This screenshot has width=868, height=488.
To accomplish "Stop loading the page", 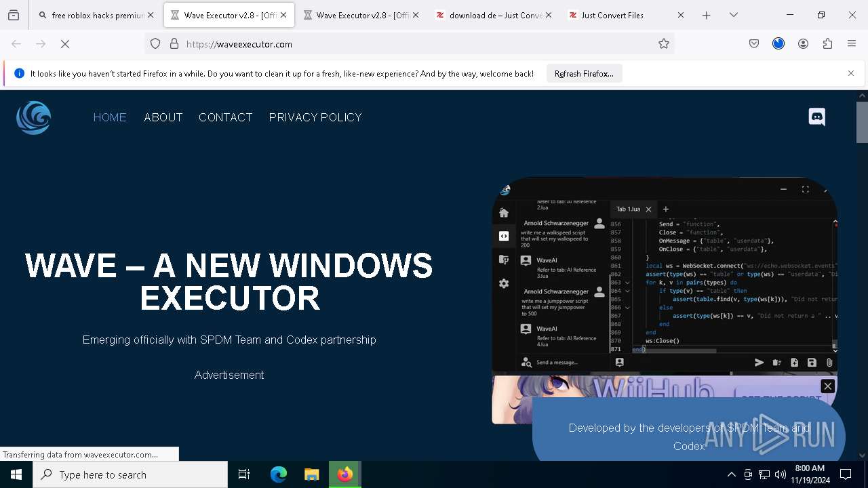I will (x=65, y=44).
